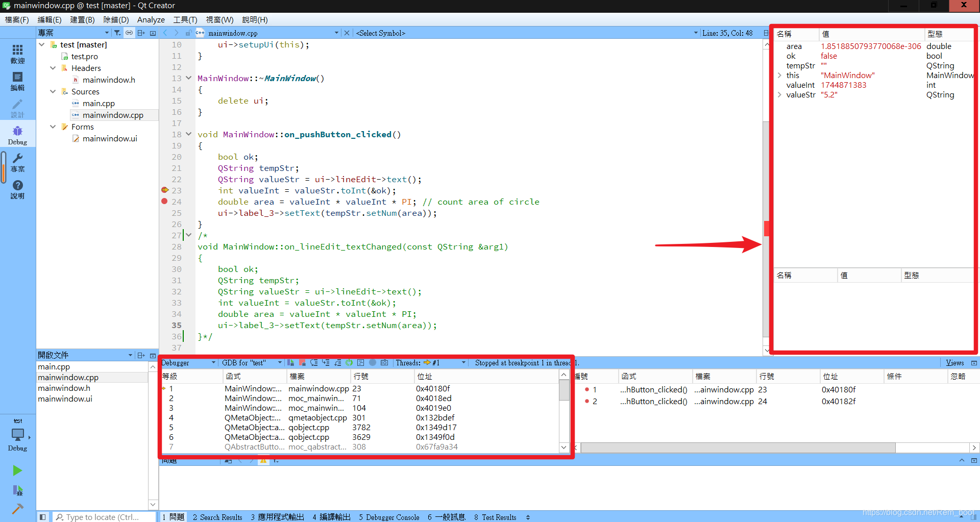Toggle synchronize with editor link icon
This screenshot has width=980, height=522.
point(129,33)
